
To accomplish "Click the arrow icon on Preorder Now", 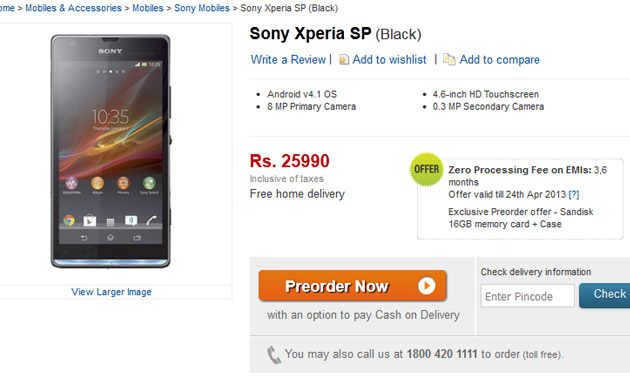I will point(426,286).
